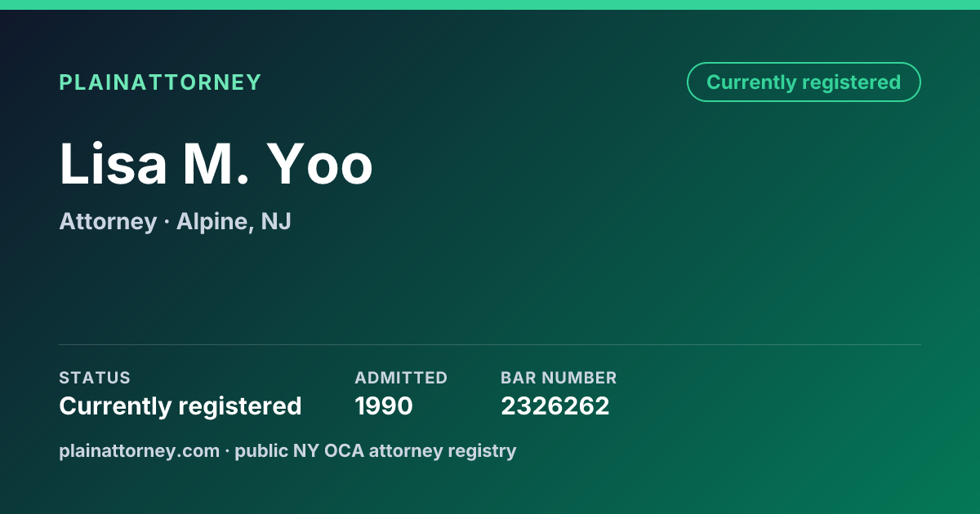The width and height of the screenshot is (980, 514).
Task: Click the STATUS field label
Action: (x=95, y=378)
